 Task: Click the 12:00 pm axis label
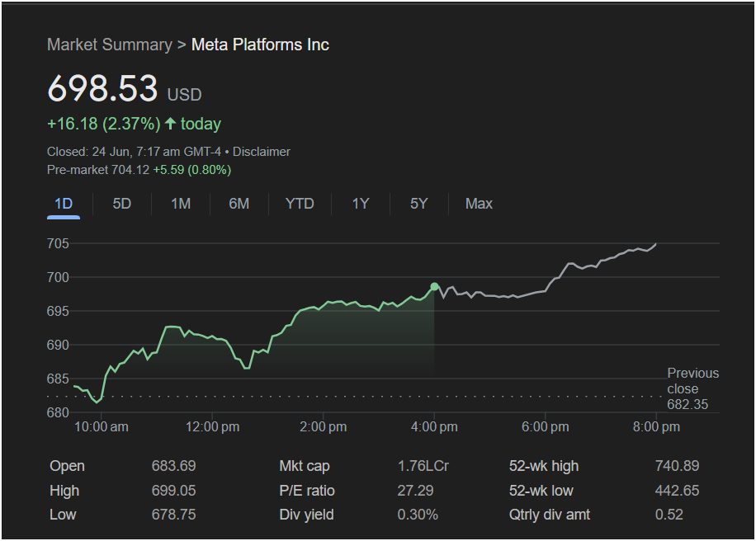coord(212,427)
